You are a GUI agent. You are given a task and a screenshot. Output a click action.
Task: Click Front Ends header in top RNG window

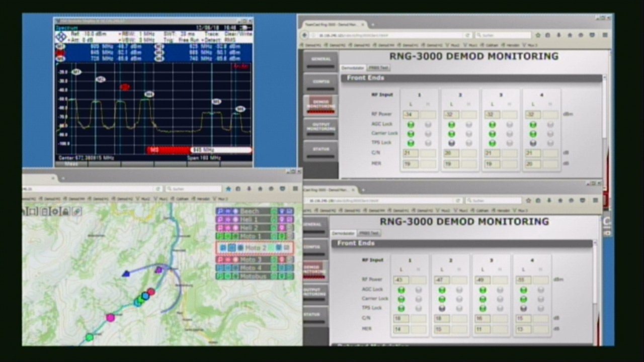click(x=471, y=78)
